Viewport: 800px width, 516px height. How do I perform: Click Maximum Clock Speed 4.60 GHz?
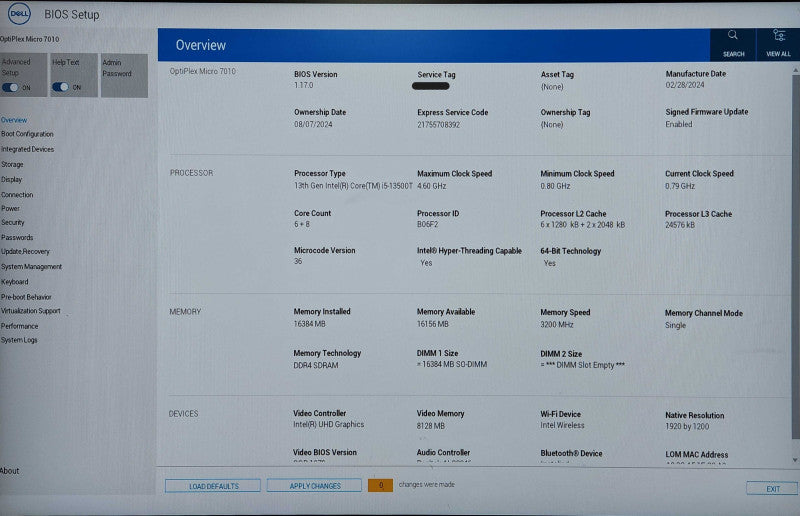[432, 186]
